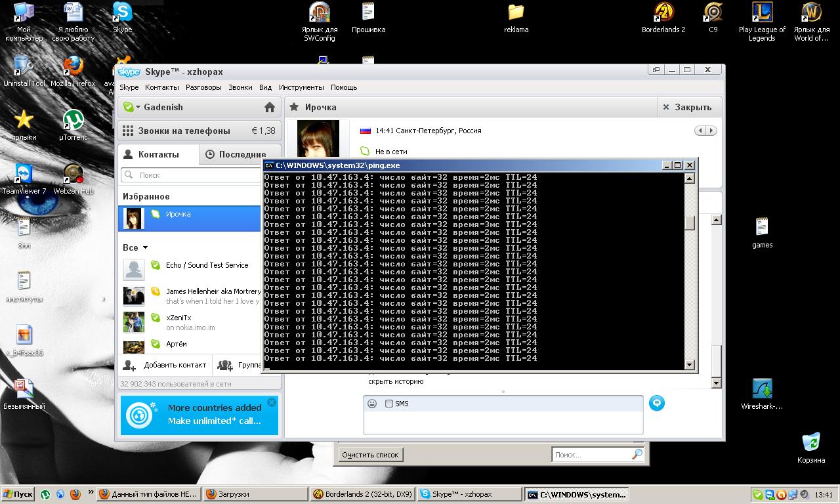This screenshot has width=840, height=504.
Task: Close the ad banner in Skype
Action: (272, 402)
